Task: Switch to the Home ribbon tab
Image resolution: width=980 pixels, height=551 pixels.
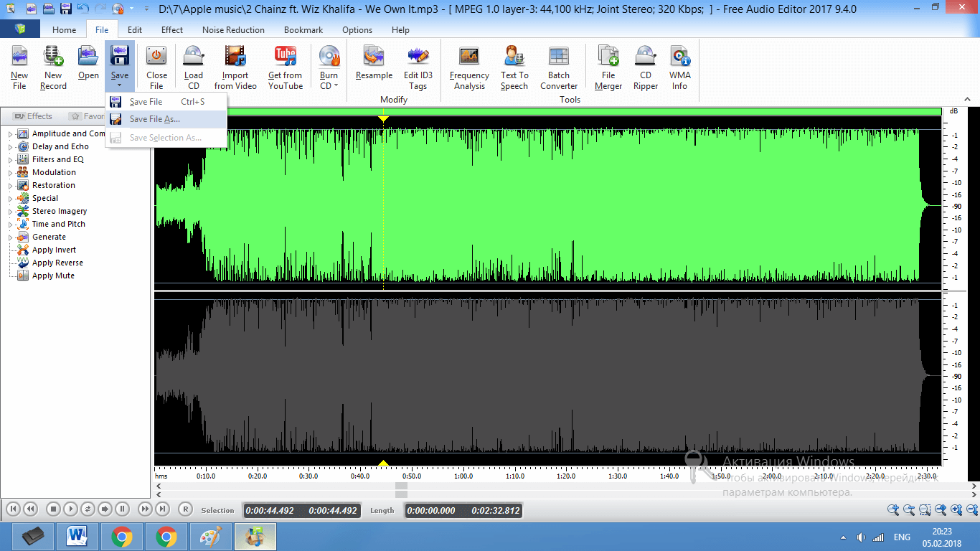Action: [x=64, y=30]
